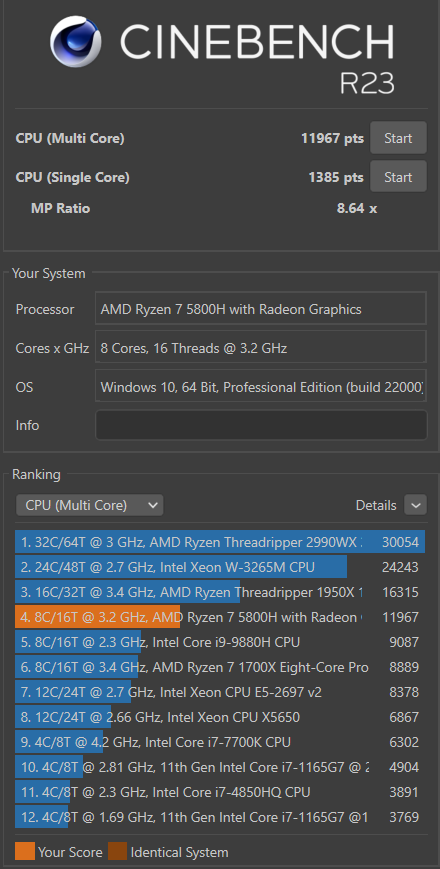Viewport: 440px width, 869px height.
Task: Select the Threadripper 2990WX ranking entry
Action: (220, 542)
